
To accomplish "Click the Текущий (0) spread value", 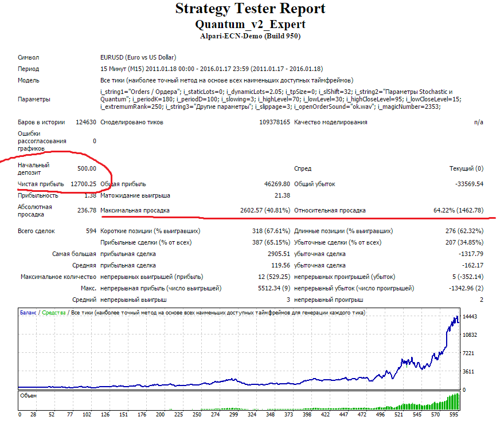I will [466, 168].
